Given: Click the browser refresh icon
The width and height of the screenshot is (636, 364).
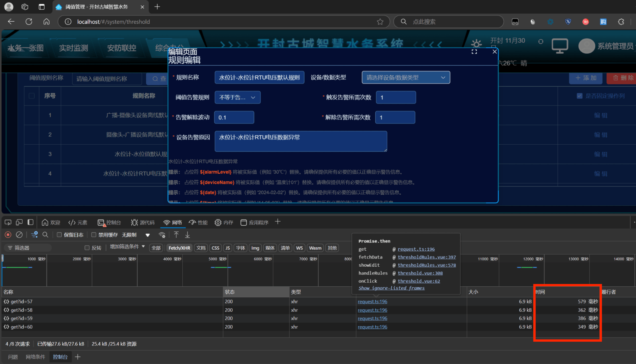Looking at the screenshot, I should (29, 22).
